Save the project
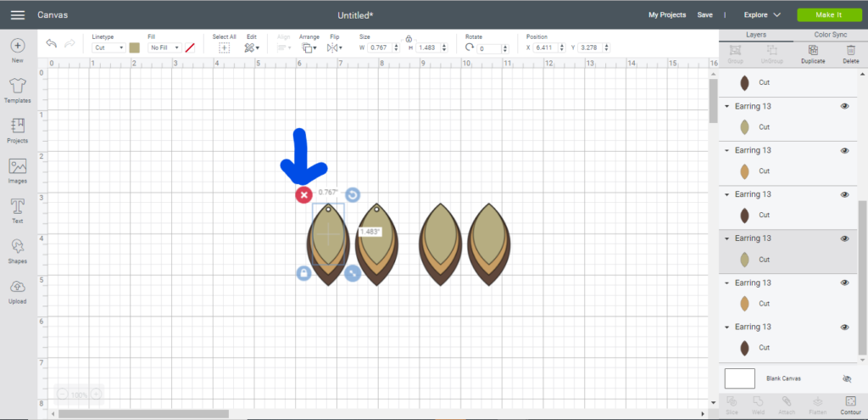 tap(704, 15)
